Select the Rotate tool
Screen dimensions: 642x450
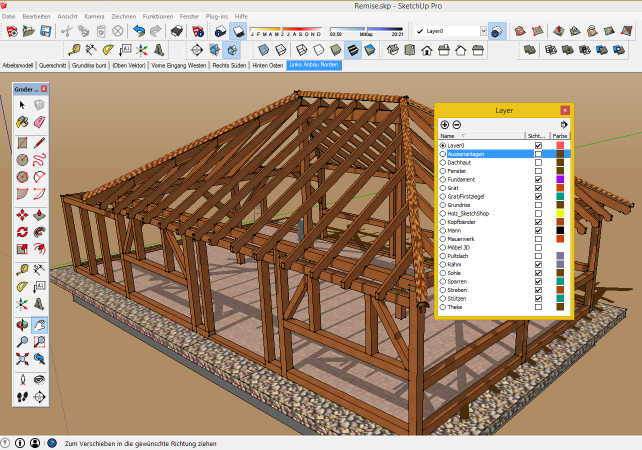[22, 232]
